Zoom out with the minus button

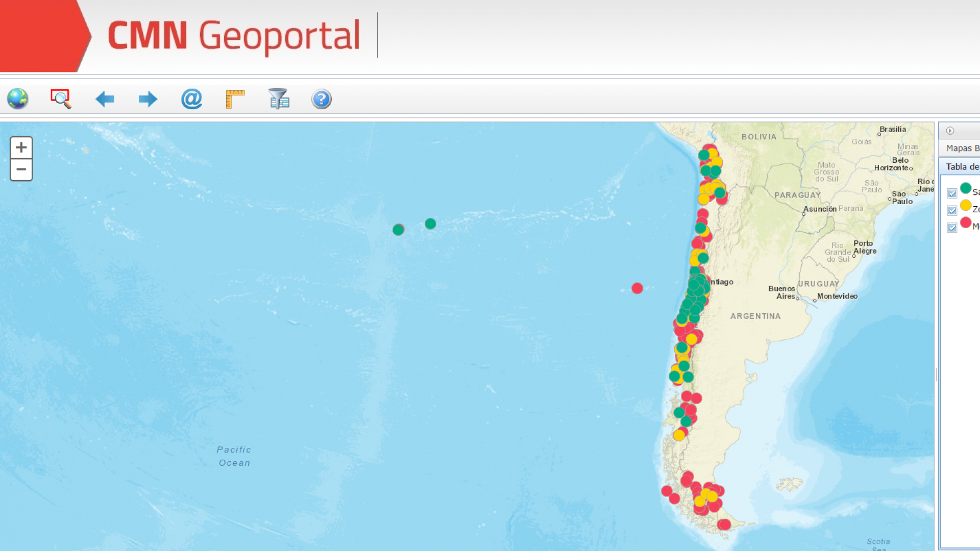[21, 169]
